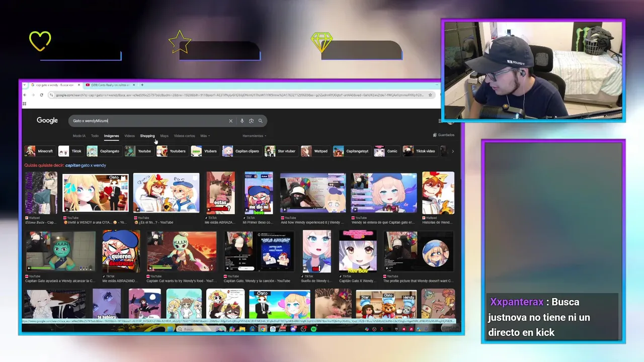Image resolution: width=644 pixels, height=362 pixels.
Task: Close the 'cap gato x wendy' tab
Action: tap(79, 85)
